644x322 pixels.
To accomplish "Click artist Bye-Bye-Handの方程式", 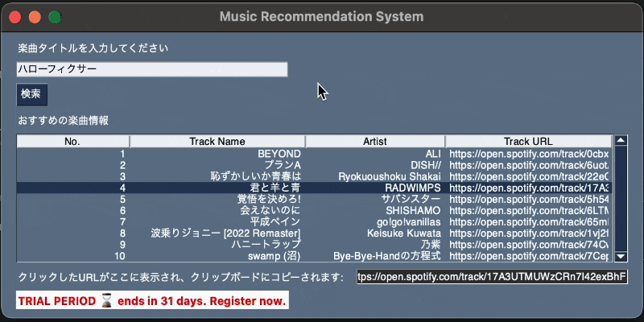I will click(x=387, y=256).
